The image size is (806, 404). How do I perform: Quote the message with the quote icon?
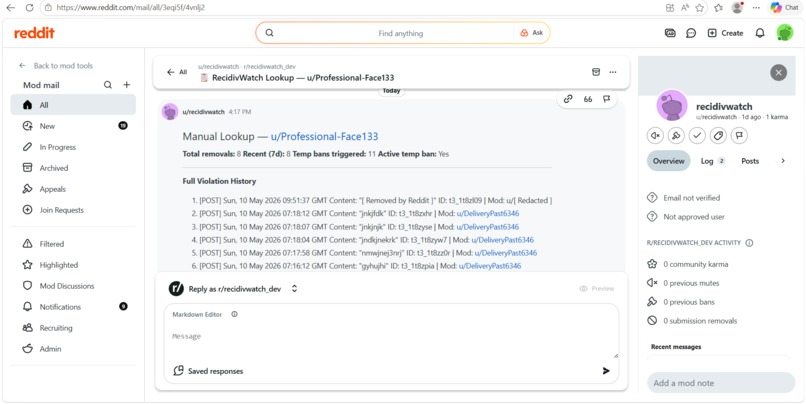[588, 99]
